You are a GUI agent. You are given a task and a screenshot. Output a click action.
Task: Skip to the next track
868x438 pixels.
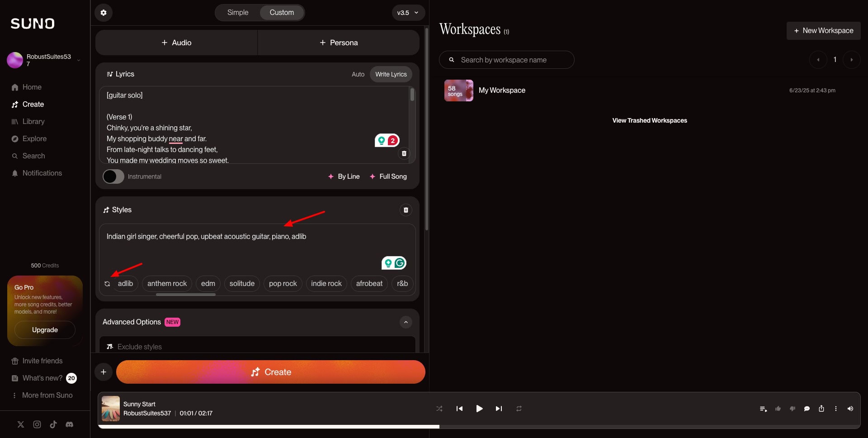pos(499,409)
